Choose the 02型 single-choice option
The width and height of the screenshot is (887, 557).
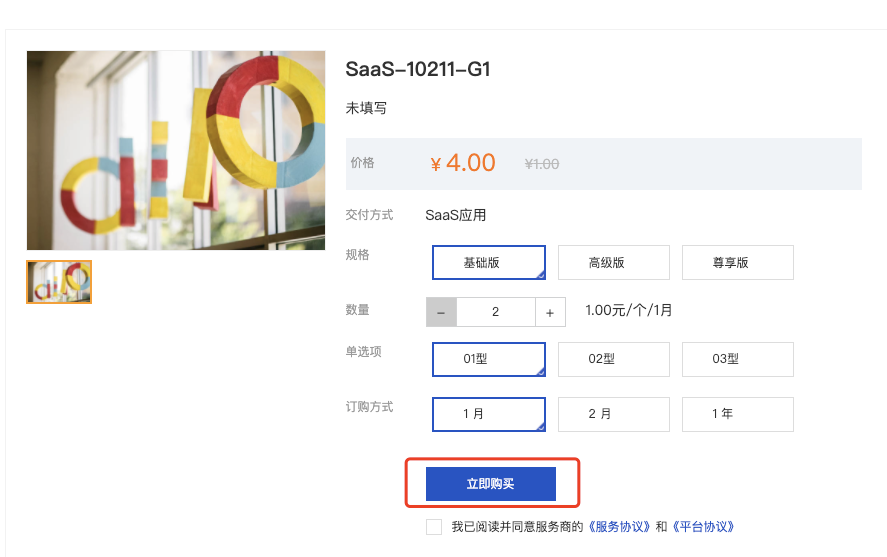tap(614, 359)
